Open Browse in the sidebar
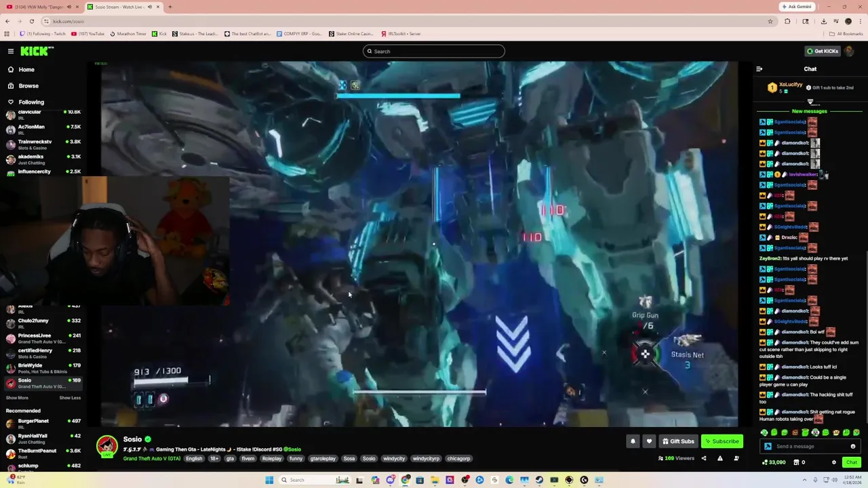This screenshot has height=488, width=868. coord(28,86)
